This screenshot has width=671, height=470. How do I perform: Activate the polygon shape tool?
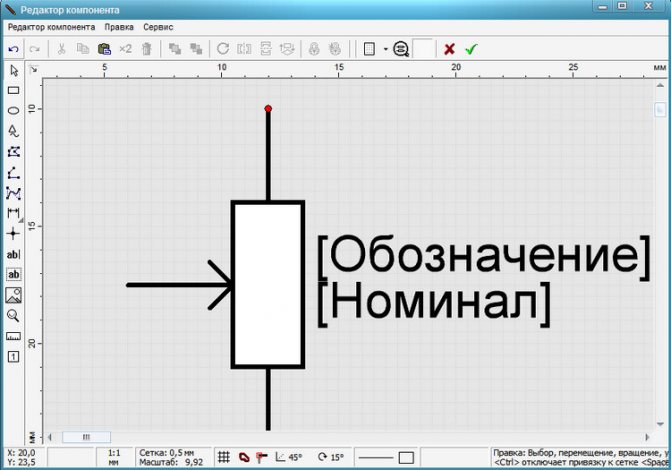click(14, 152)
